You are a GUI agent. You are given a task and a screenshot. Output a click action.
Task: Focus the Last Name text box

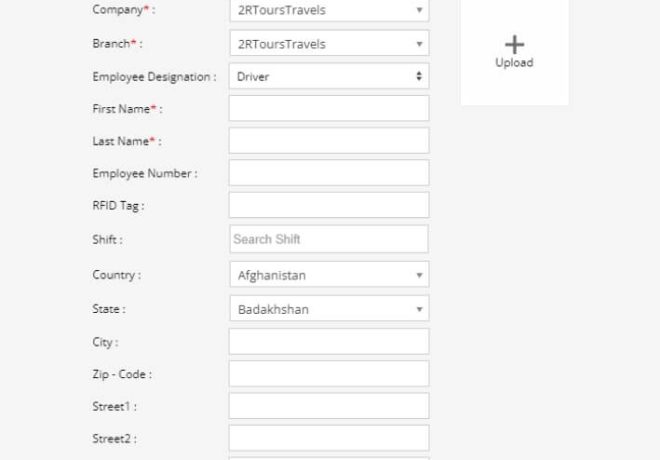[328, 141]
